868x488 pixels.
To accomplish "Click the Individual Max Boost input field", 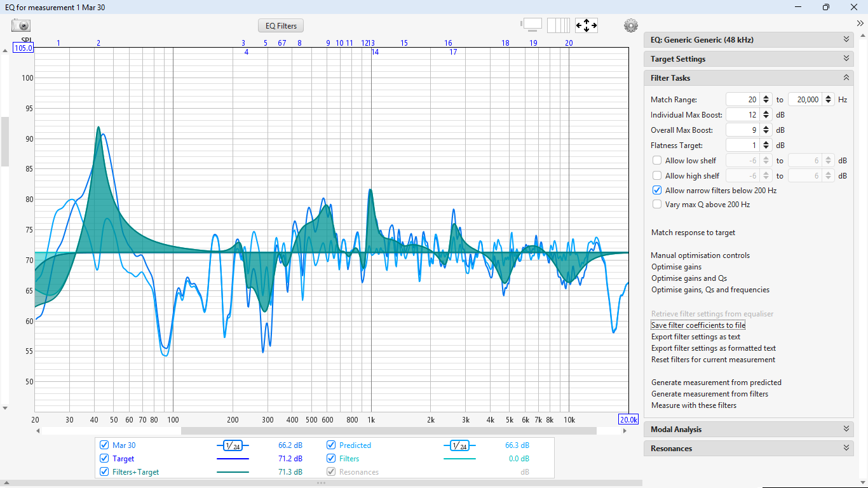I will coord(743,115).
